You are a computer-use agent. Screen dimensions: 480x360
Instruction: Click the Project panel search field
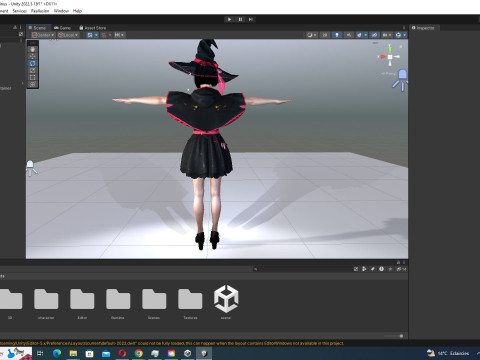pyautogui.click(x=302, y=269)
